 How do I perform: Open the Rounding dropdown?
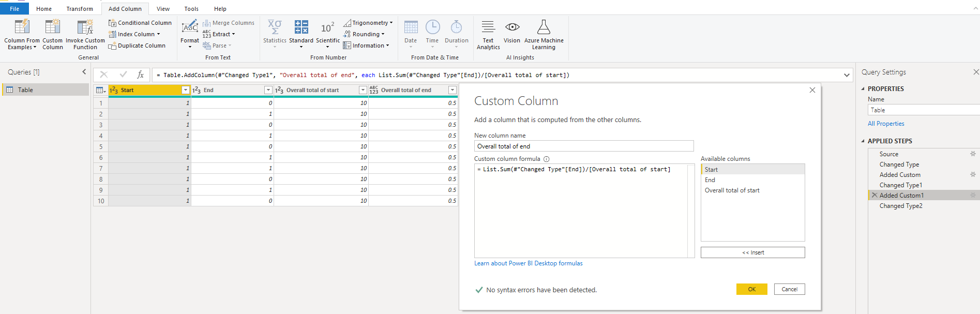pyautogui.click(x=364, y=34)
